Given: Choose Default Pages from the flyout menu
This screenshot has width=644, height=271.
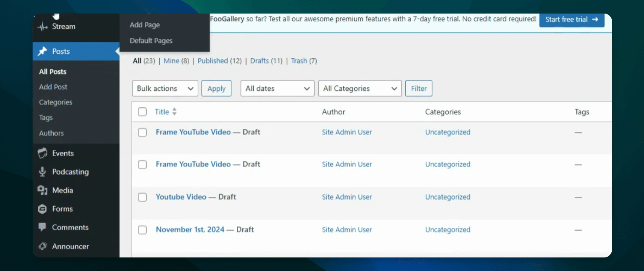Looking at the screenshot, I should coord(151,41).
